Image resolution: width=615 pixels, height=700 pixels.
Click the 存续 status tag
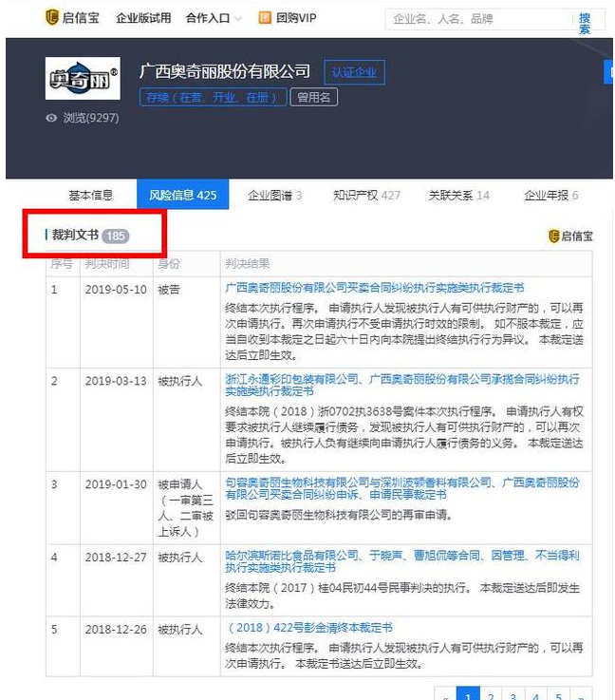[x=213, y=97]
